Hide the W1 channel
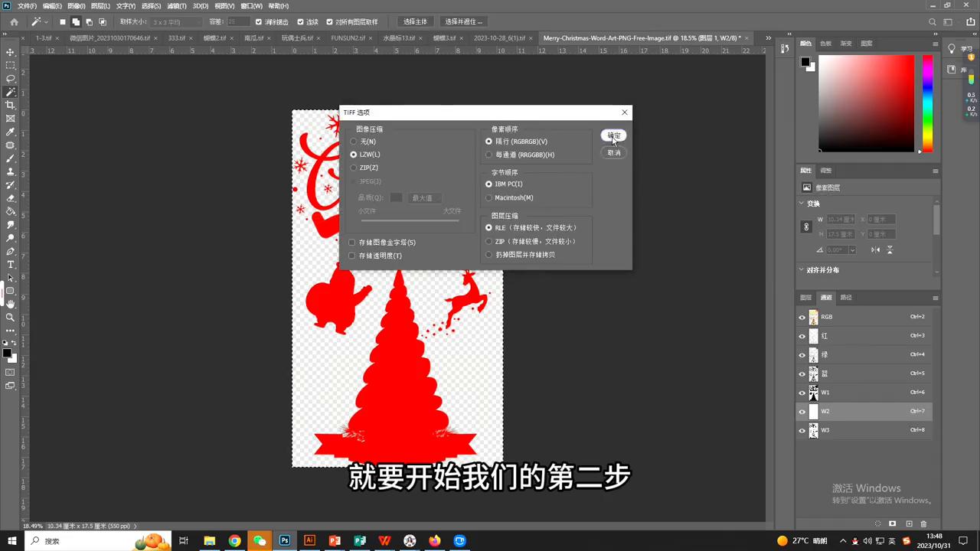Image resolution: width=980 pixels, height=551 pixels. [802, 392]
